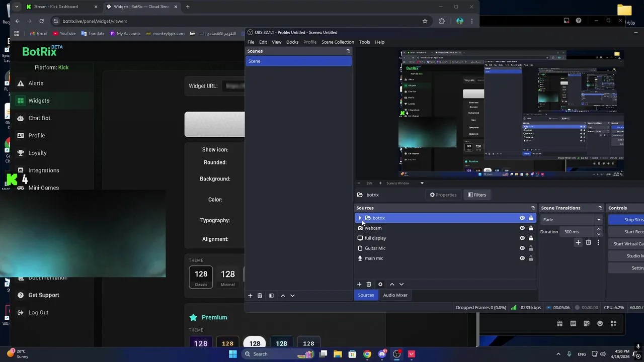The height and width of the screenshot is (362, 644).
Task: Select the Classic 128 theme
Action: 201,277
